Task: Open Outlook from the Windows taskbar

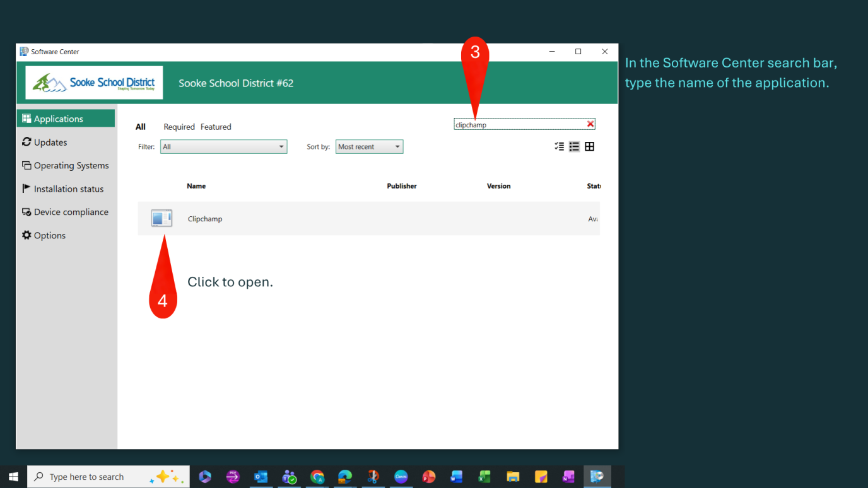Action: click(x=261, y=477)
